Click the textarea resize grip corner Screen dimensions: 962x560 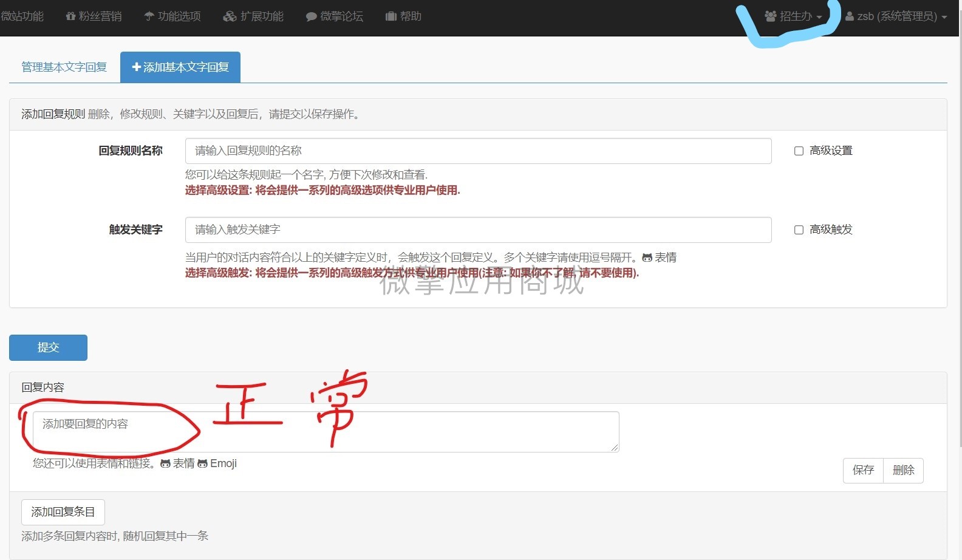(x=615, y=448)
